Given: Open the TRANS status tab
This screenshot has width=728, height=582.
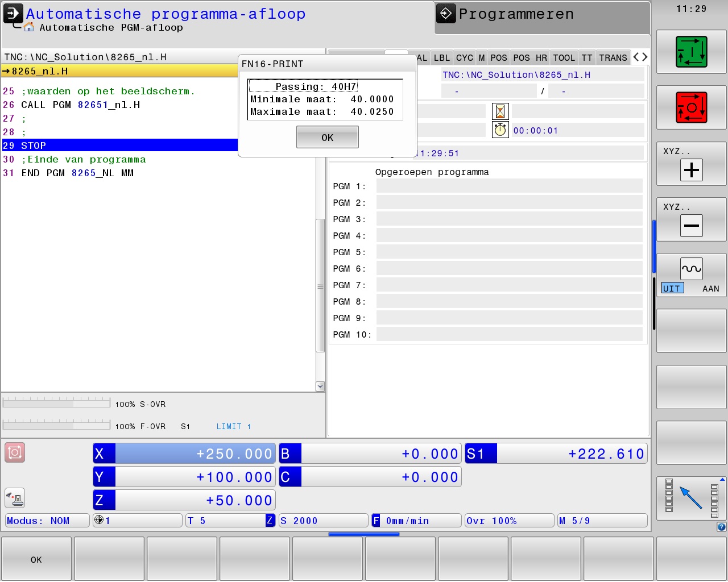Looking at the screenshot, I should tap(613, 57).
